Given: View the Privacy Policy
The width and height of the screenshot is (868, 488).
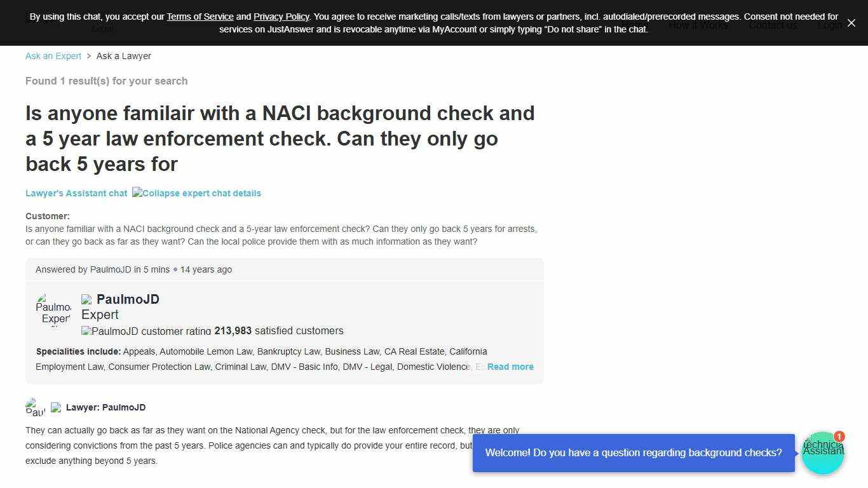Looking at the screenshot, I should pyautogui.click(x=281, y=17).
